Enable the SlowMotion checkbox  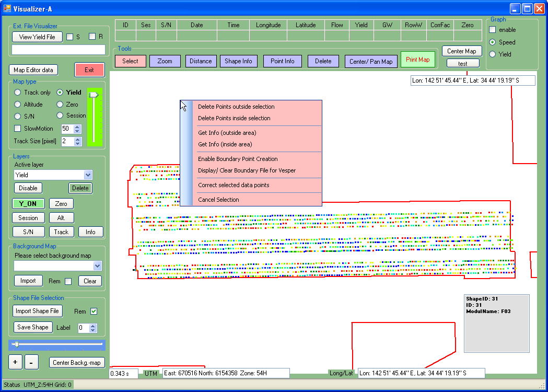click(18, 129)
